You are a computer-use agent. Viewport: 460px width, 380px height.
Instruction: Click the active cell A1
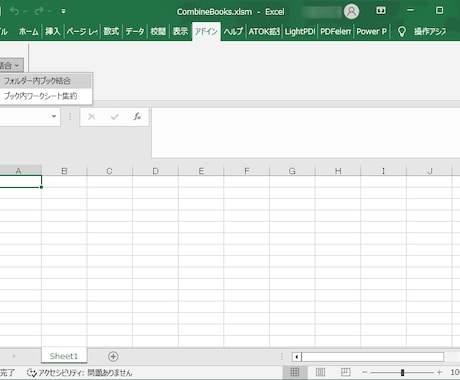[x=20, y=181]
